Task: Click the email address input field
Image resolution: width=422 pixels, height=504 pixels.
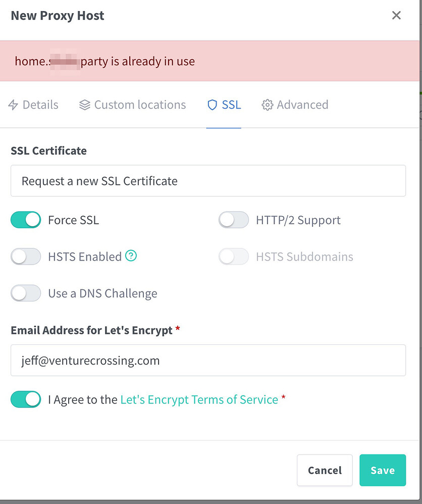Action: tap(208, 360)
